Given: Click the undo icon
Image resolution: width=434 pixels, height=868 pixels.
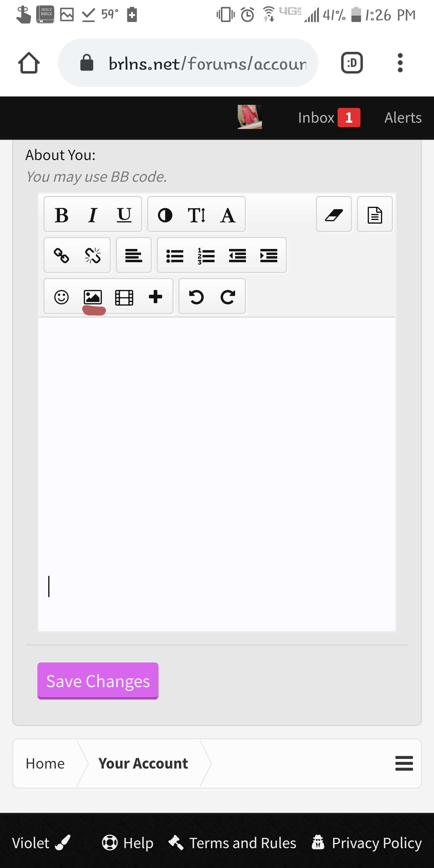Looking at the screenshot, I should [x=197, y=297].
